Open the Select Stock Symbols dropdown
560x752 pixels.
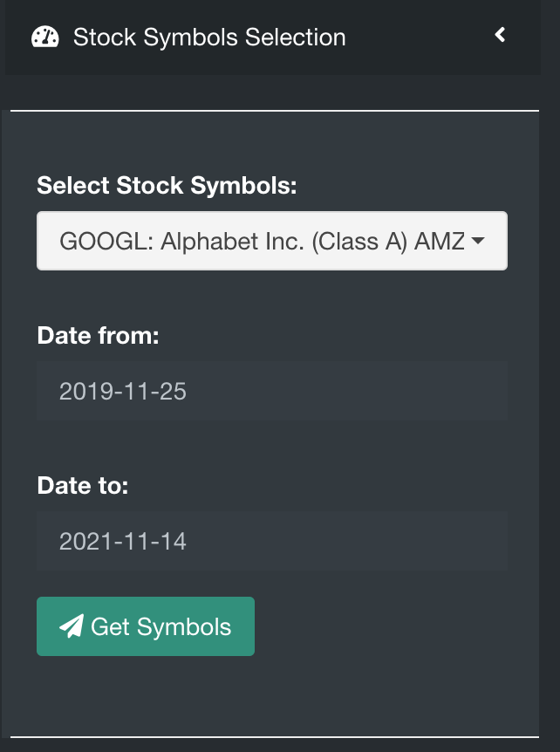click(x=271, y=241)
